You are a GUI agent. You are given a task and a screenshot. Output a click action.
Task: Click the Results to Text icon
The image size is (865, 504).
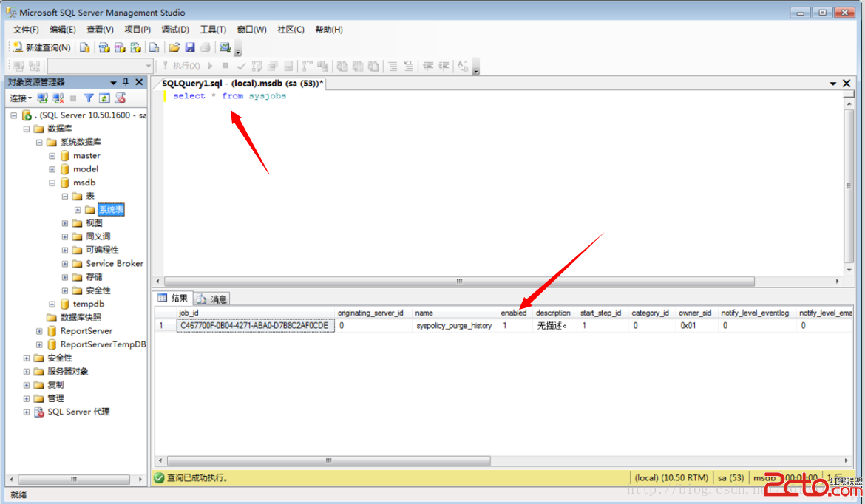coord(342,67)
